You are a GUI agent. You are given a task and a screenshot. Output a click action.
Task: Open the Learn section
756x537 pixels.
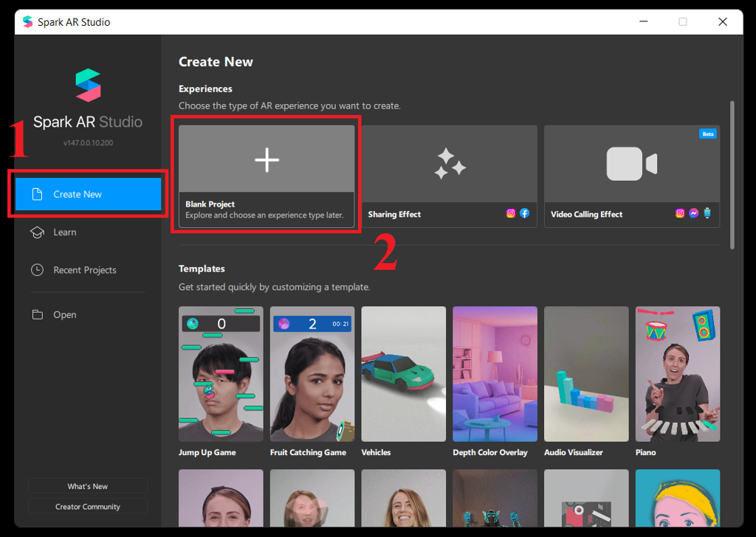point(65,232)
